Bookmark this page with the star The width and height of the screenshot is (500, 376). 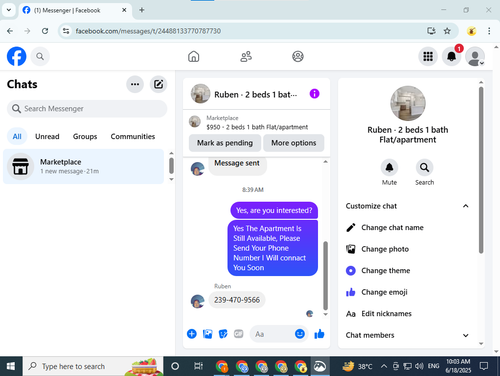click(447, 31)
